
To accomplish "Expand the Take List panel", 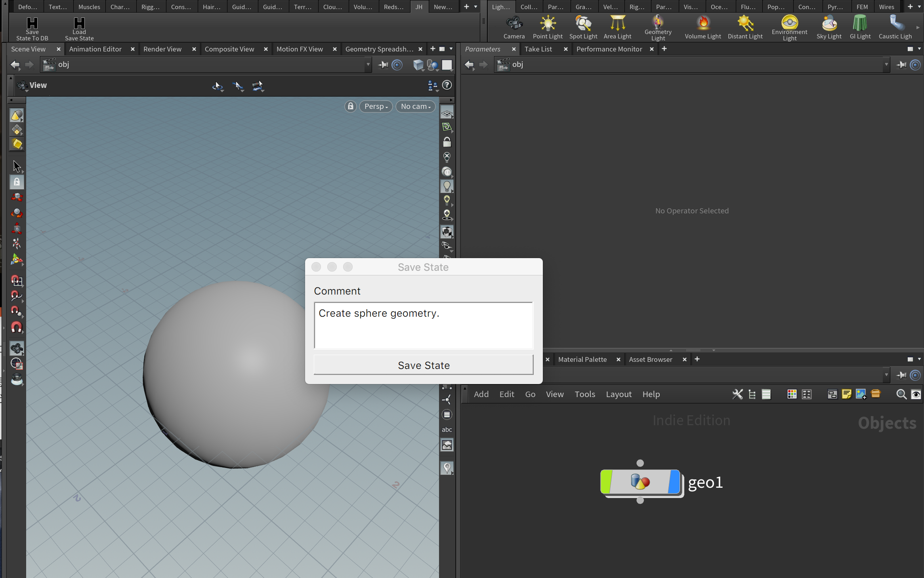I will [x=538, y=49].
